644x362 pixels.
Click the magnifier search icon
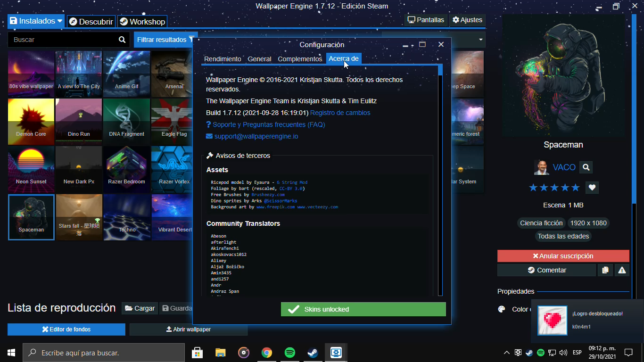[x=122, y=40]
